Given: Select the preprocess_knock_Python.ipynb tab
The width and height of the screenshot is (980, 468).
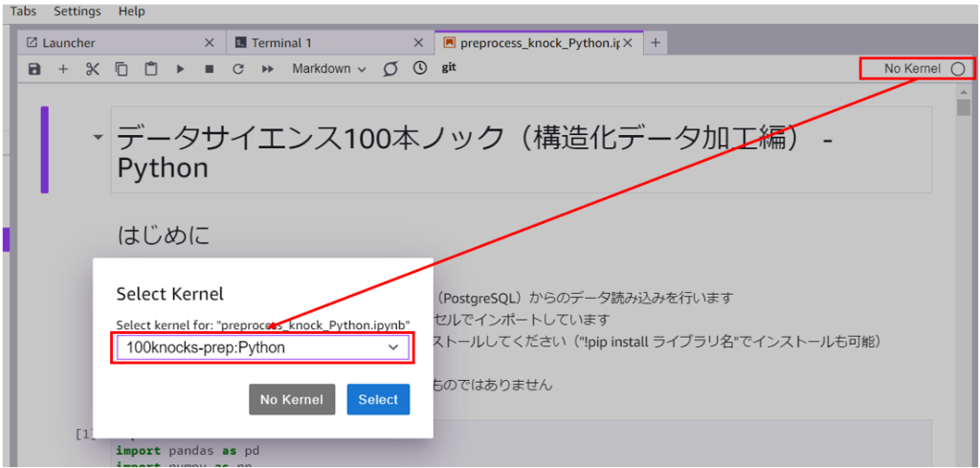Looking at the screenshot, I should [x=540, y=43].
